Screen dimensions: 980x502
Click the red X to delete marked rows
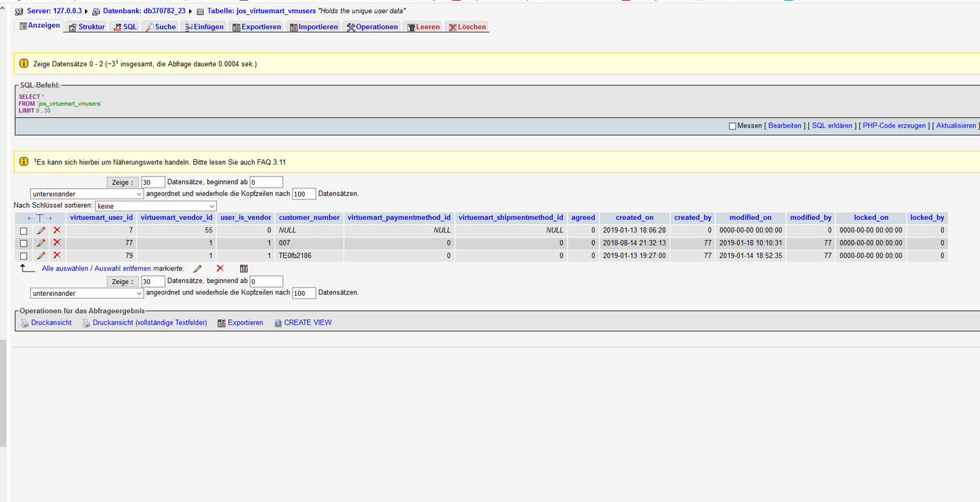point(219,268)
